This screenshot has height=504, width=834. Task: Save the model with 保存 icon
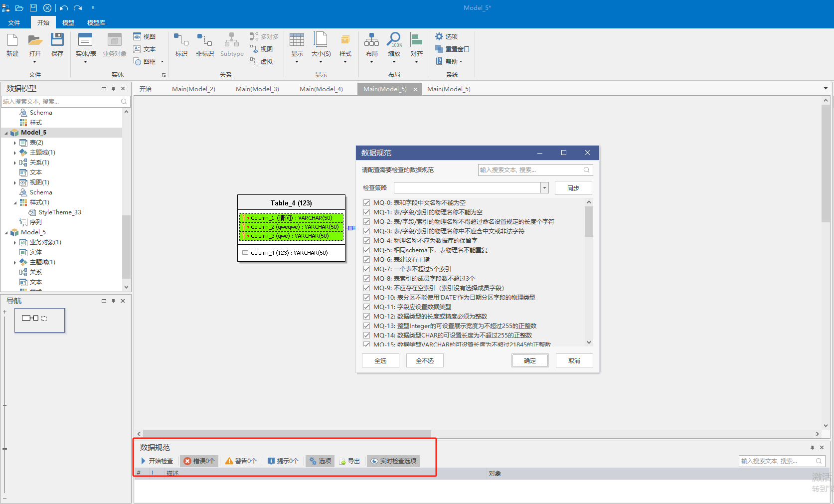coord(57,45)
